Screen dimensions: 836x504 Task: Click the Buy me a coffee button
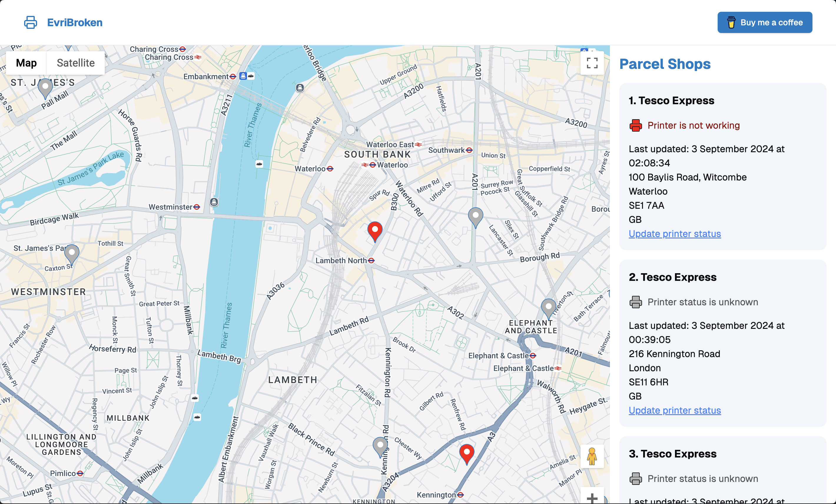click(x=764, y=22)
